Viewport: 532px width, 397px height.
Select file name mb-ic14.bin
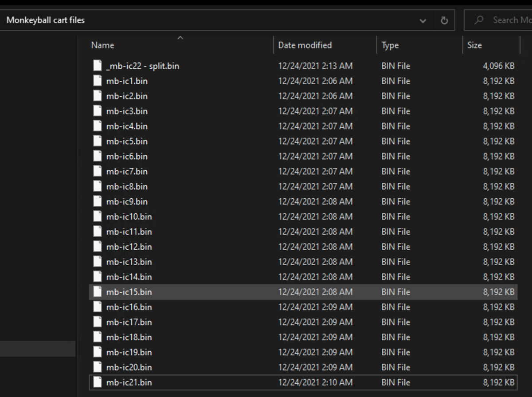click(129, 277)
